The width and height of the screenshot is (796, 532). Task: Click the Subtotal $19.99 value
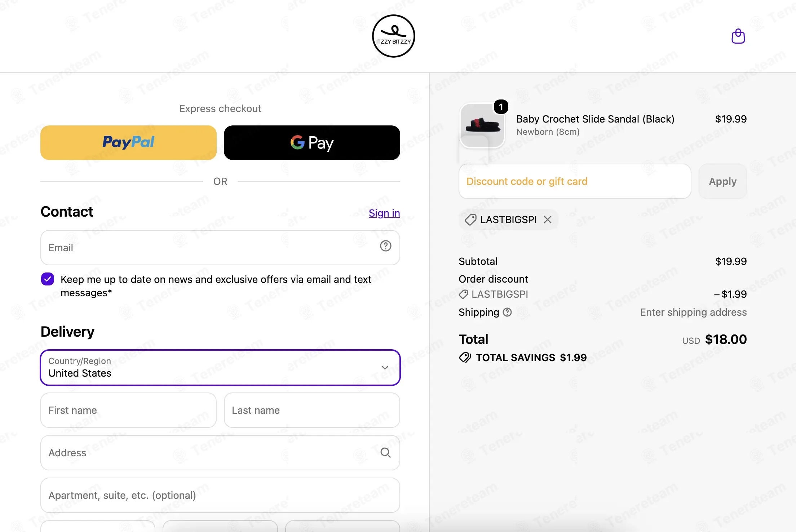pyautogui.click(x=731, y=261)
